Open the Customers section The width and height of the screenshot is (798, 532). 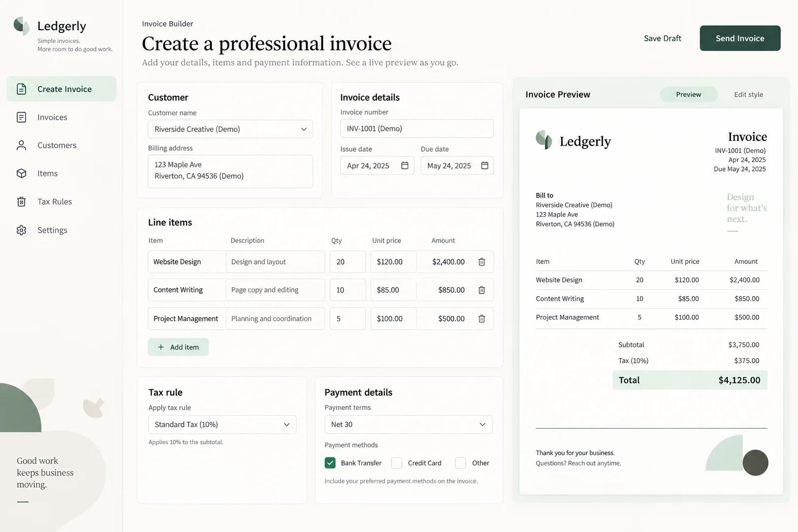pos(61,145)
